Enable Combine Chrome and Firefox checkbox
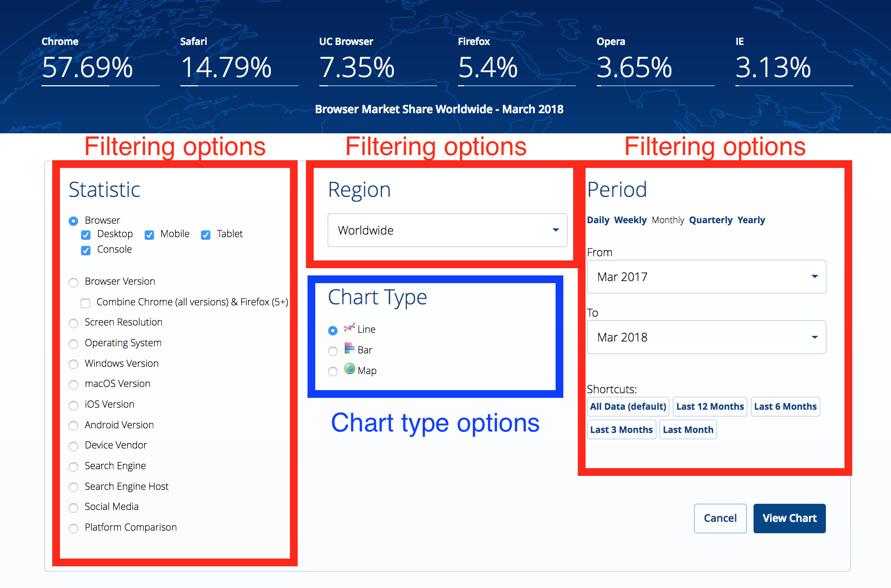Image resolution: width=891 pixels, height=588 pixels. coord(85,303)
